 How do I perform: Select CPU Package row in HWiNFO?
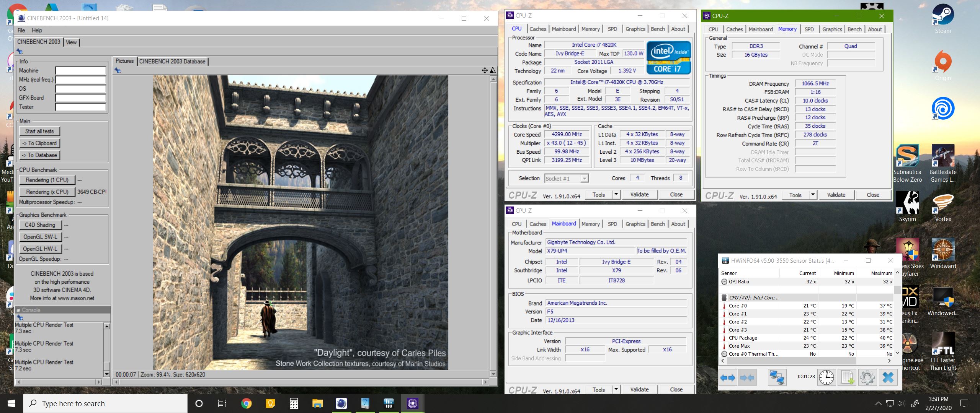tap(807, 338)
